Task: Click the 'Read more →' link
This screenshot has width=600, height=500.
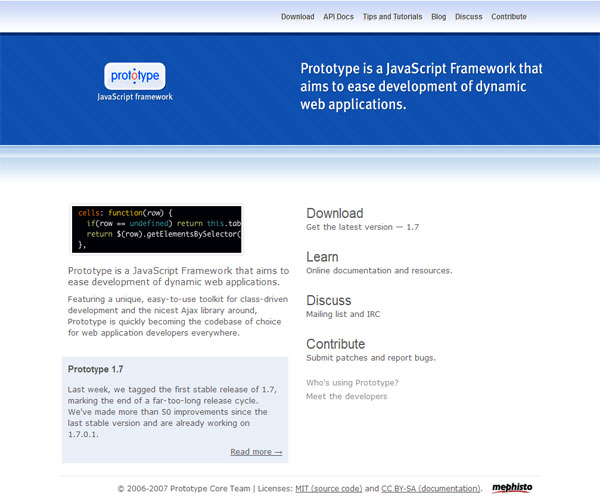Action: tap(256, 452)
